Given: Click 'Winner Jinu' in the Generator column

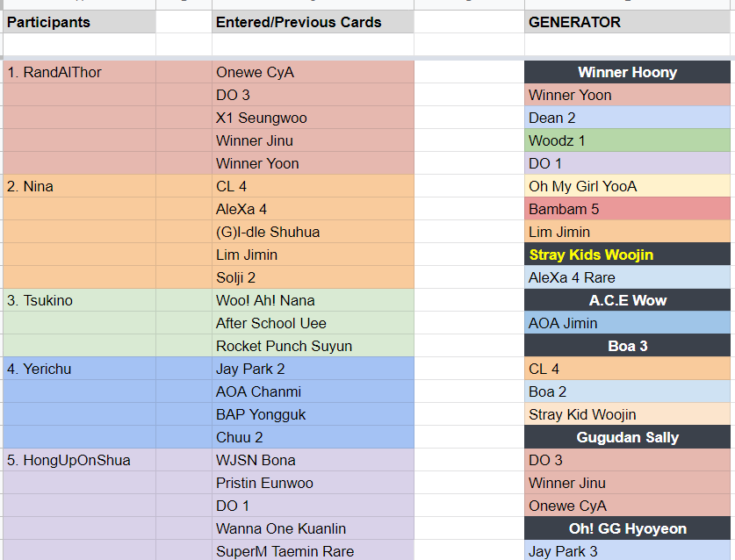Looking at the screenshot, I should pos(627,483).
